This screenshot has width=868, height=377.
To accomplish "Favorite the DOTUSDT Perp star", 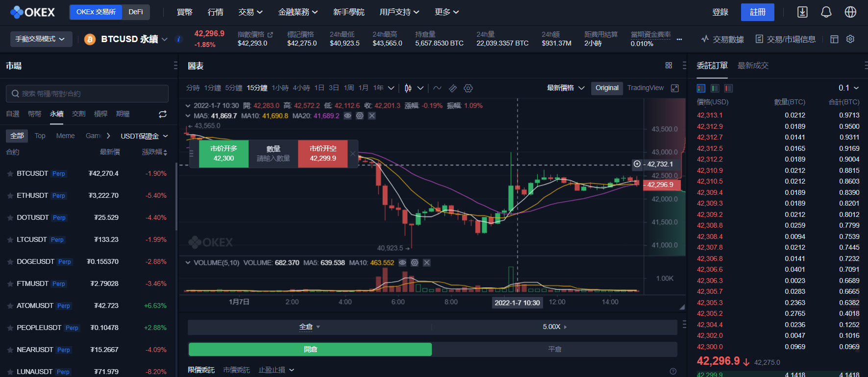I will [10, 218].
